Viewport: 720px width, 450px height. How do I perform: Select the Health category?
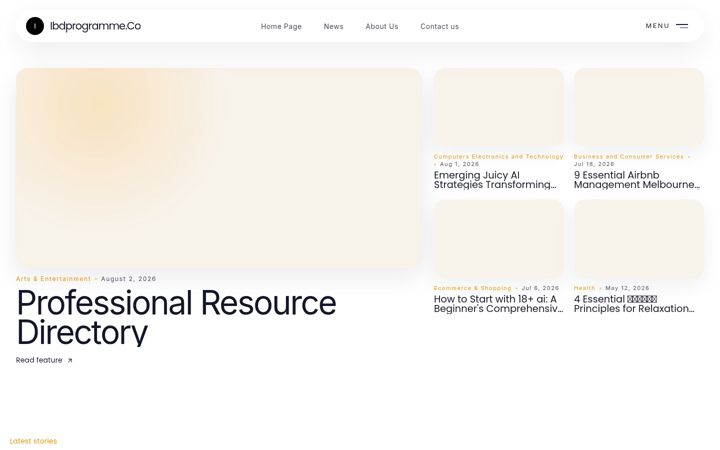[x=584, y=288]
